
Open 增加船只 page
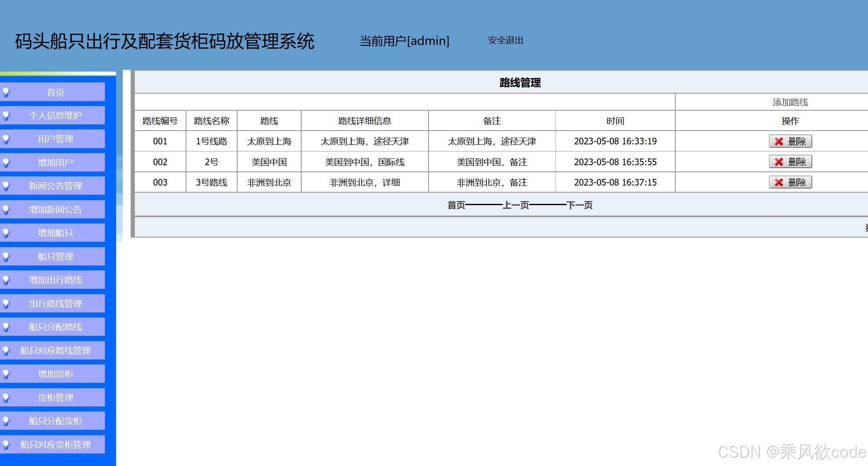click(x=55, y=233)
